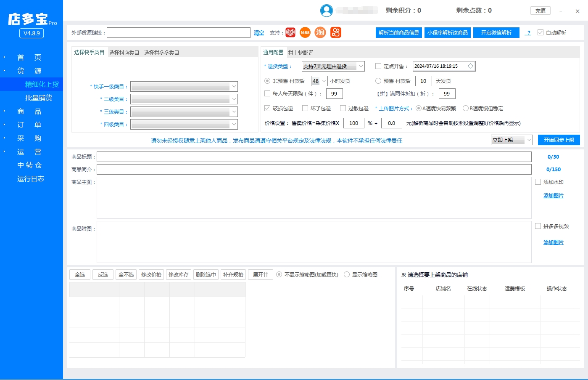Select B速度慢但稳定 upload mode
588x380 pixels.
click(x=466, y=108)
